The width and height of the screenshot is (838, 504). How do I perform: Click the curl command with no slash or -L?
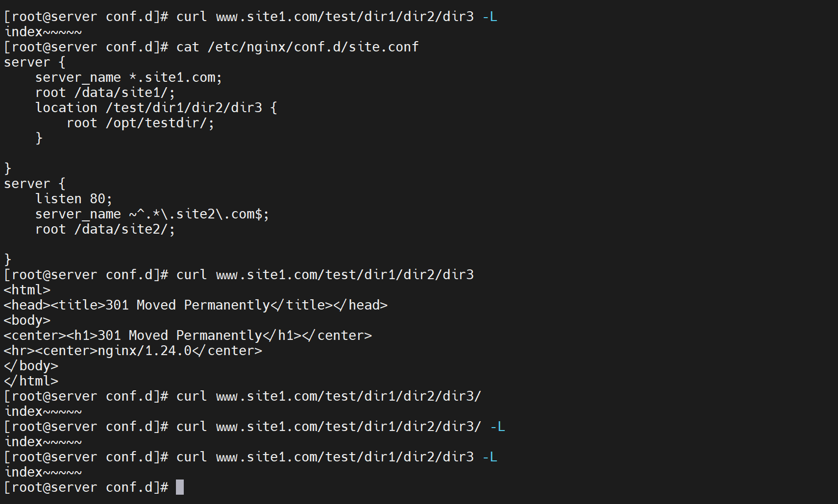(324, 275)
